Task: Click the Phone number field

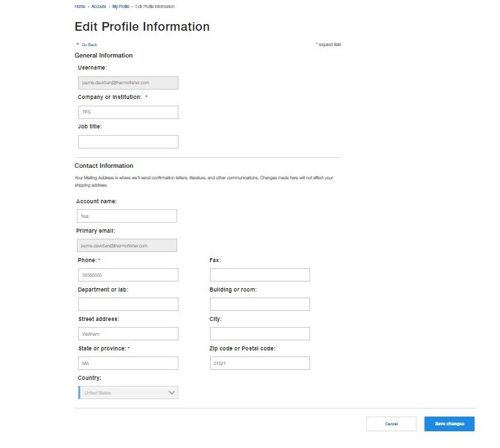Action: click(x=128, y=275)
